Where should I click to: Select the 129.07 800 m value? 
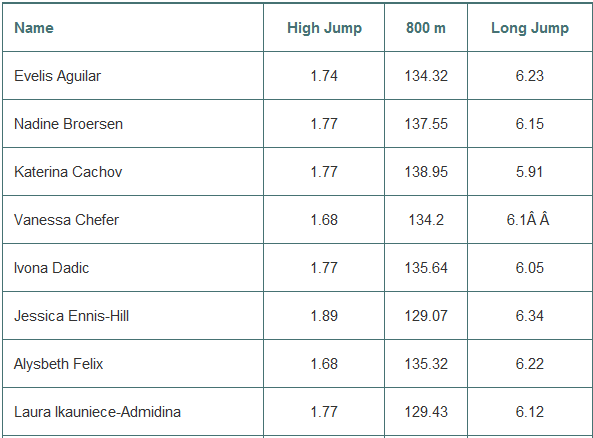pyautogui.click(x=426, y=316)
